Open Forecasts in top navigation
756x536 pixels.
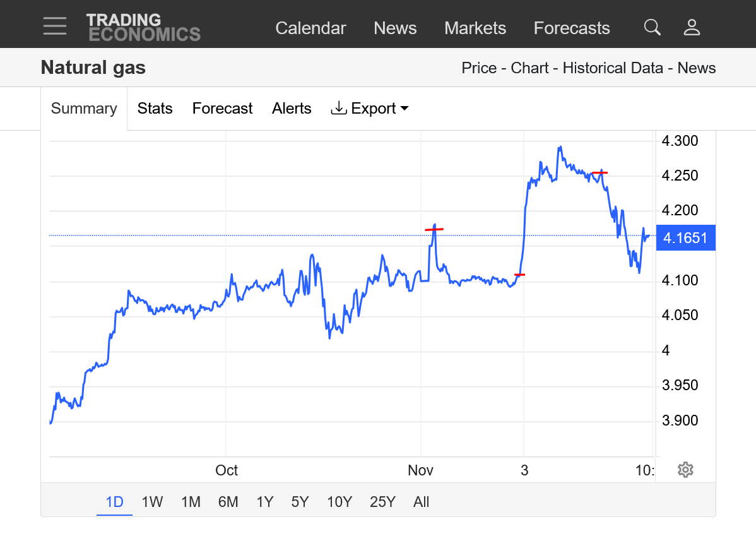572,28
